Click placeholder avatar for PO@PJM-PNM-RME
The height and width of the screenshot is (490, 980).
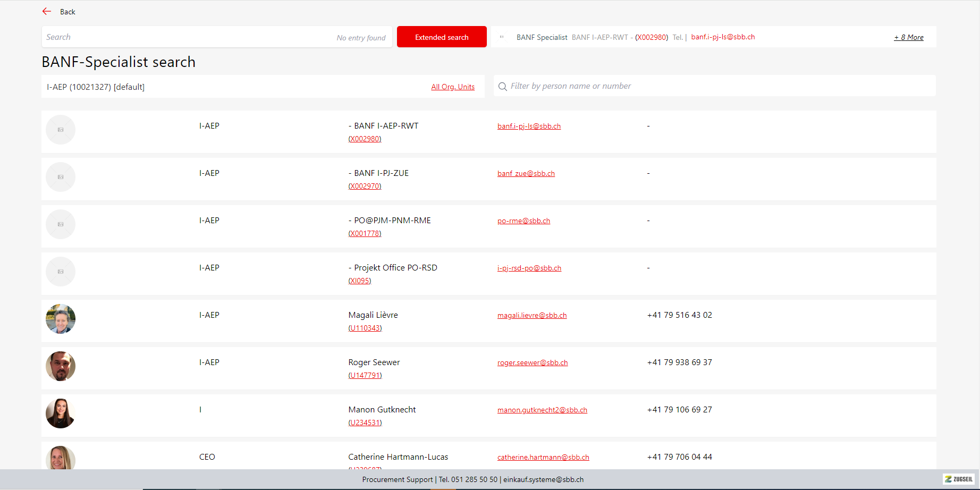(x=61, y=224)
